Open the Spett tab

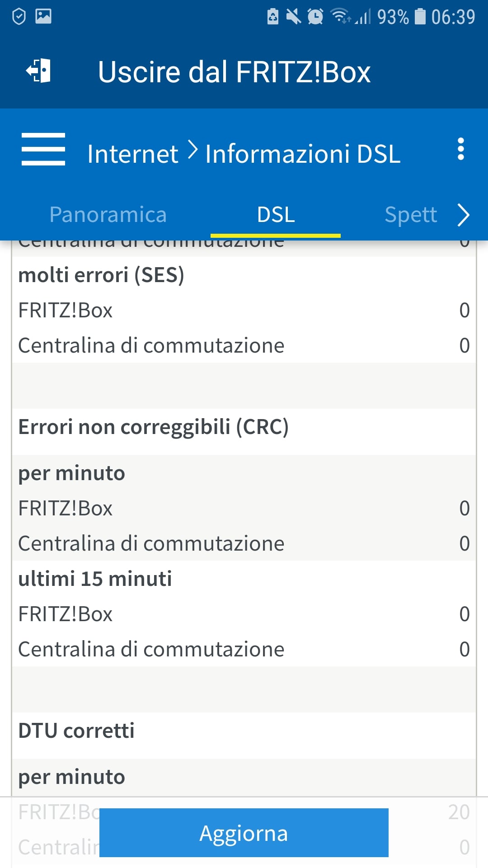(x=411, y=214)
